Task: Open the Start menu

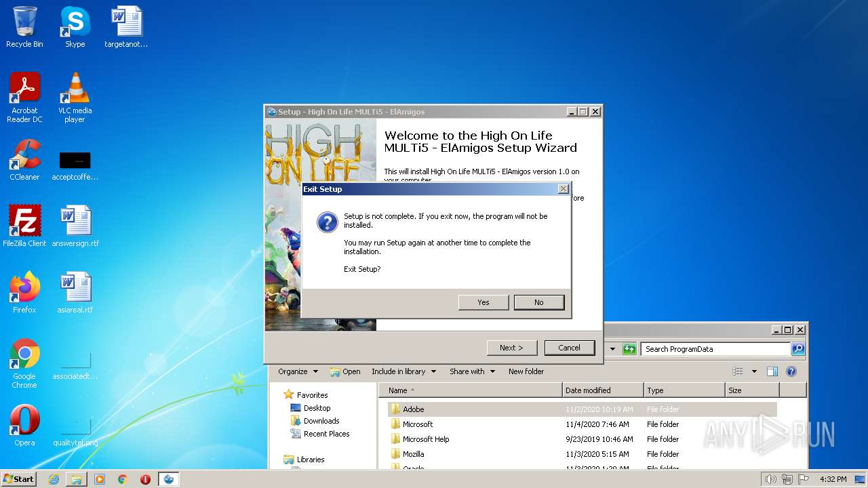Action: click(x=19, y=479)
